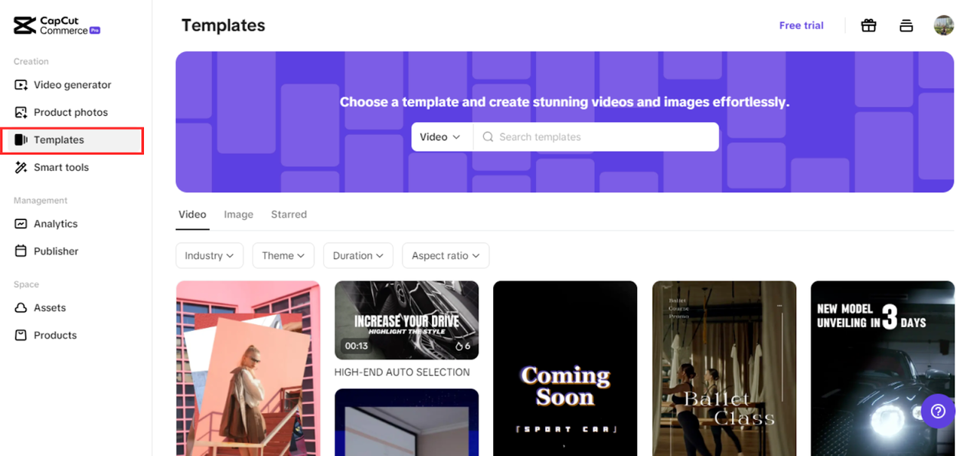Switch to the Starred tab
This screenshot has height=456, width=980.
pos(289,215)
